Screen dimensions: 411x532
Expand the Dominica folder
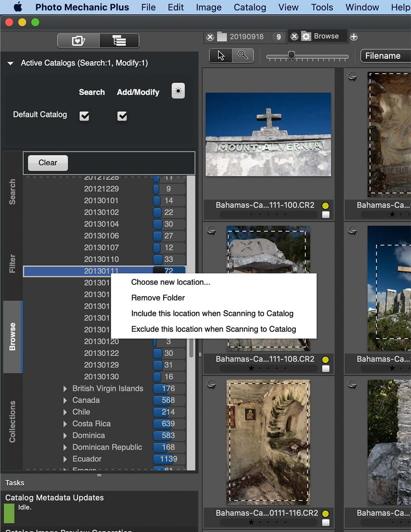click(x=65, y=435)
